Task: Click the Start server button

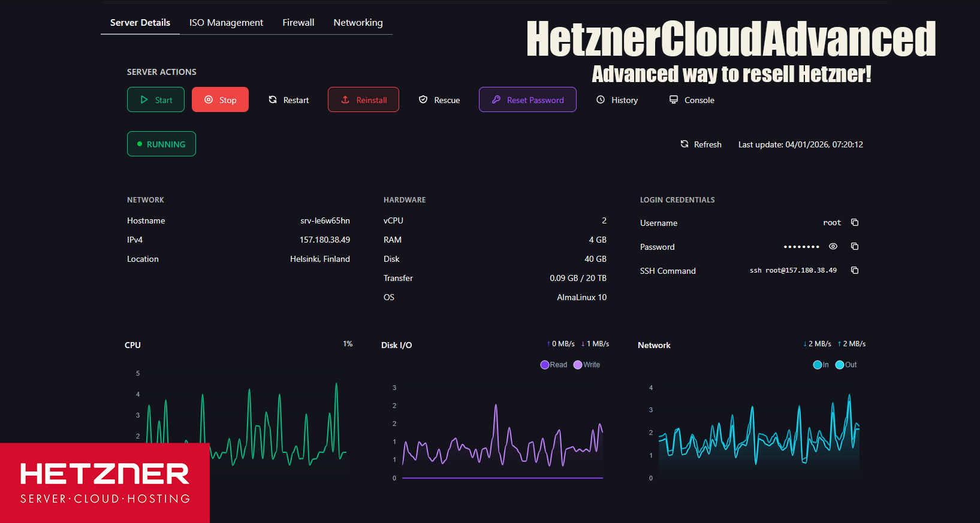Action: point(156,99)
